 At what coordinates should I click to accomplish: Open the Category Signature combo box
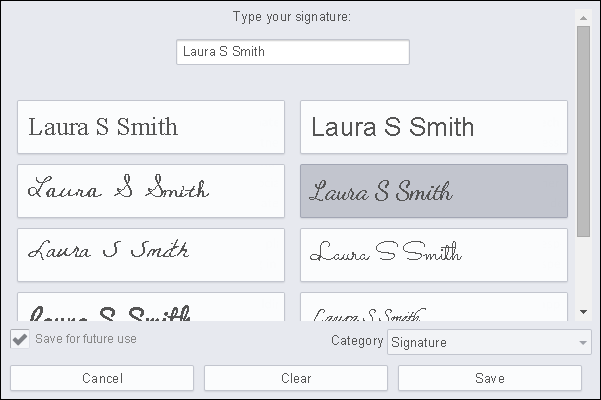pos(480,343)
